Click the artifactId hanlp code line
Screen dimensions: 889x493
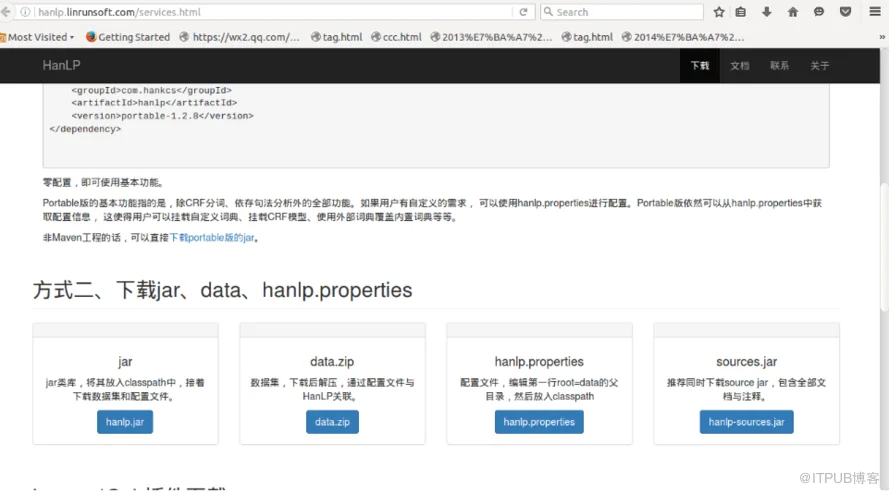[154, 103]
